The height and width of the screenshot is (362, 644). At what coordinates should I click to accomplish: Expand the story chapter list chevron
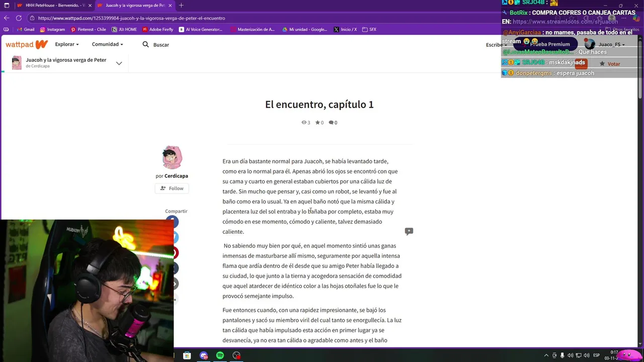tap(119, 63)
